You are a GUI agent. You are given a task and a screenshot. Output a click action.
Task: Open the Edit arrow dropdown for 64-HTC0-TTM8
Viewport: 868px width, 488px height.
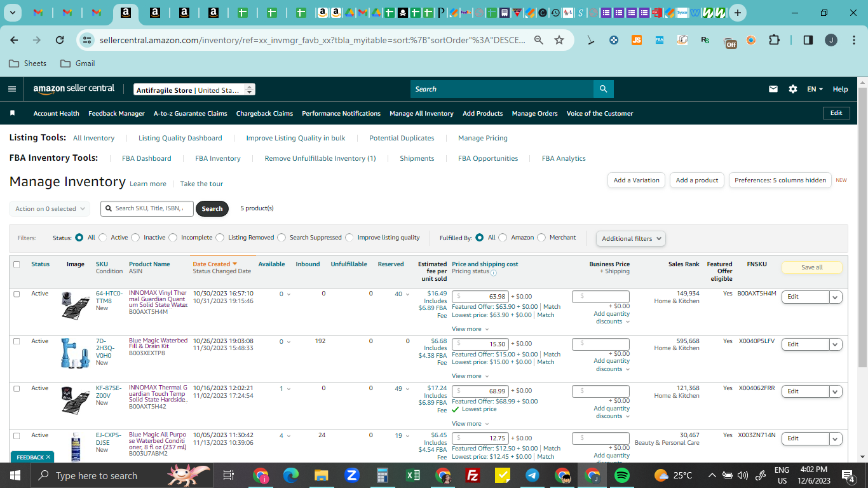tap(836, 297)
